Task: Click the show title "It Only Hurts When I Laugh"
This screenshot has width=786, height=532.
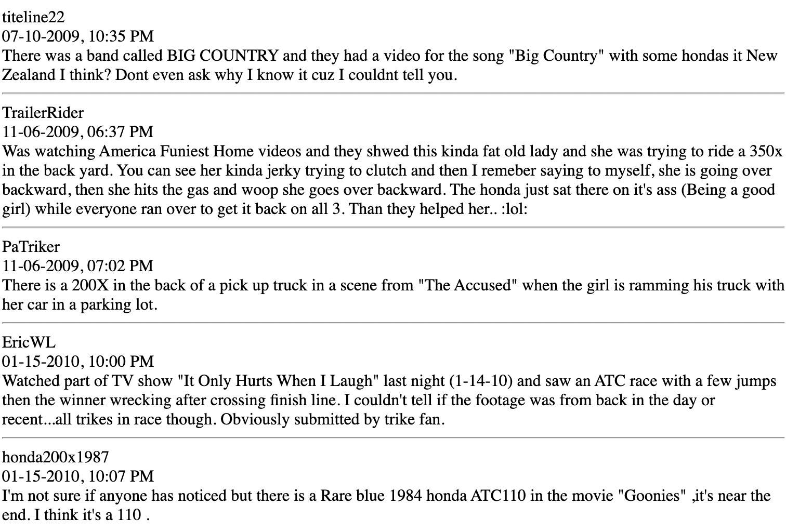Action: 278,381
